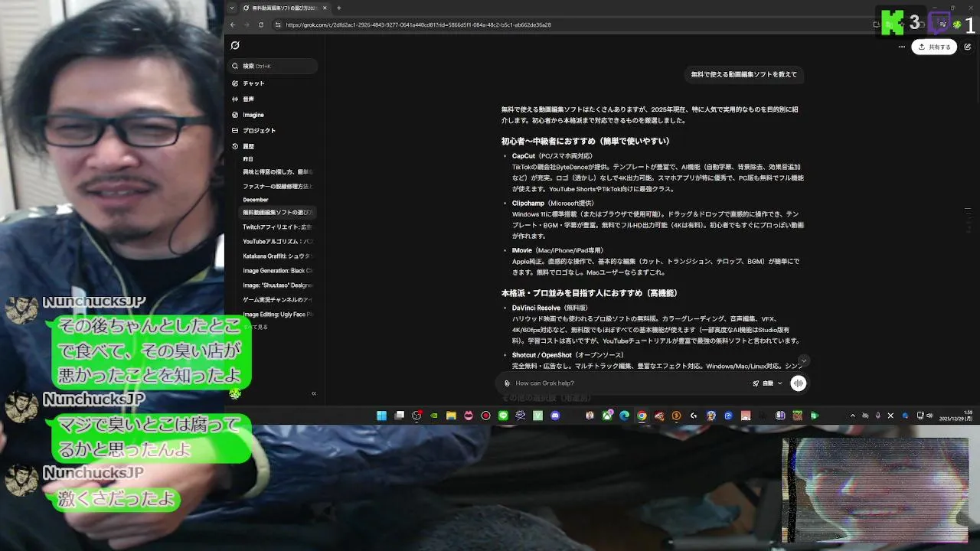
Task: Open the 自動 model selector dropdown
Action: (x=767, y=383)
